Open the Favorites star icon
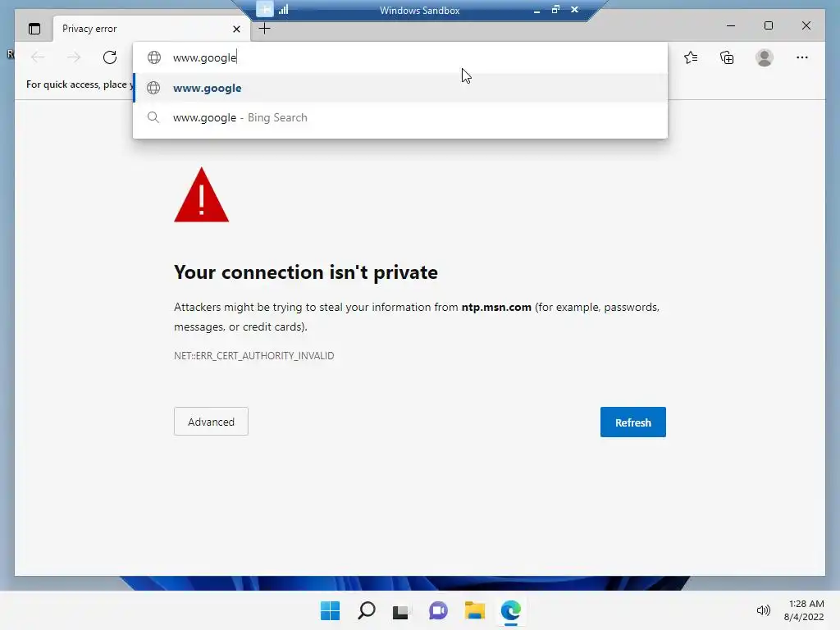Viewport: 840px width, 630px height. tap(691, 57)
